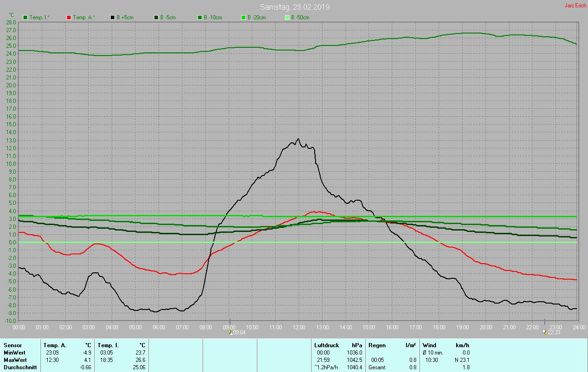The image size is (588, 372).
Task: Select the Temp. A. column header
Action: (x=55, y=345)
